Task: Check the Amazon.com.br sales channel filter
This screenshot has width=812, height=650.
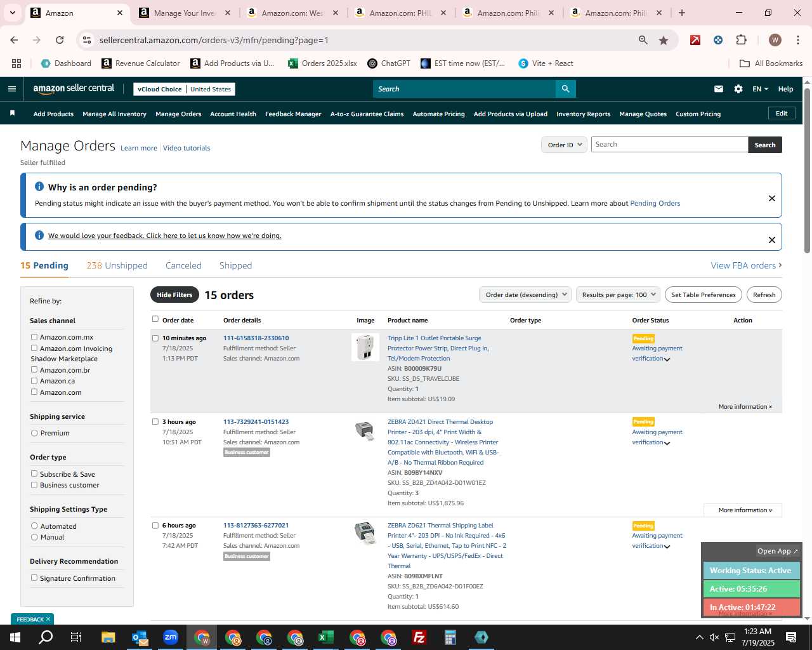Action: click(x=34, y=369)
